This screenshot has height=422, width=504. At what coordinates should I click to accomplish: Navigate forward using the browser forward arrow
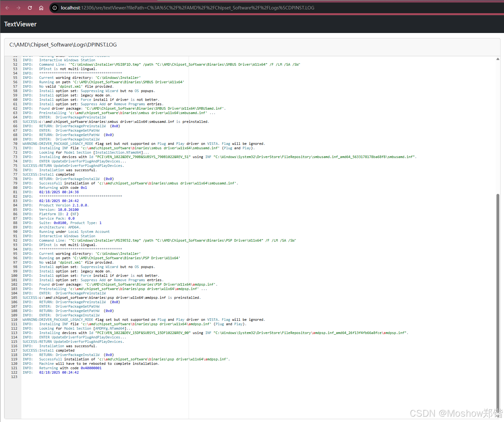(x=18, y=8)
